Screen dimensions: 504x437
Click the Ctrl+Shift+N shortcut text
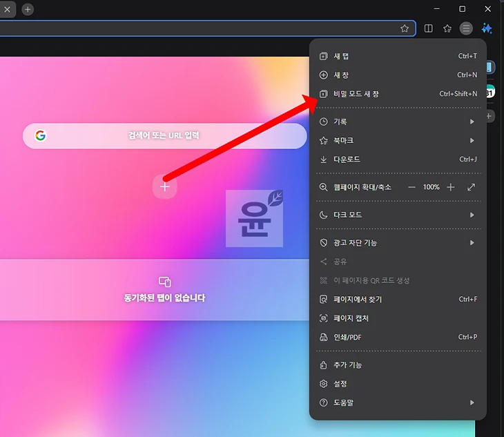tap(458, 94)
